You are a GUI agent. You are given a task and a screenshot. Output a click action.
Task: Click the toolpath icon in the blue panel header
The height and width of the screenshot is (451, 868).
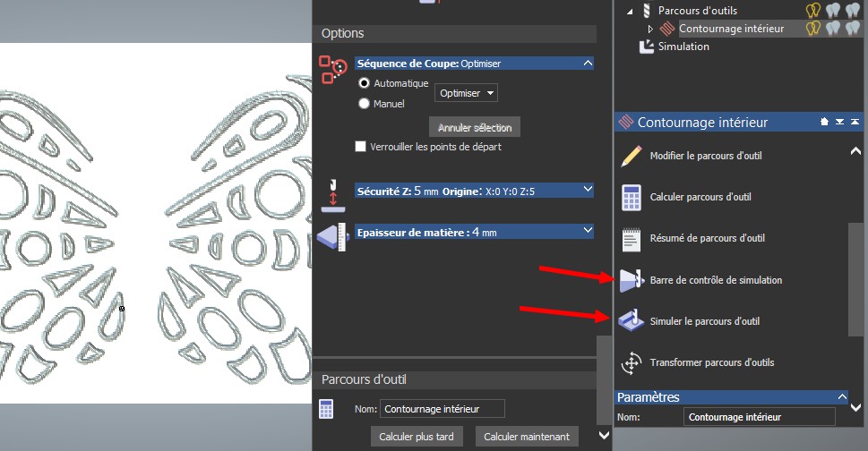pos(626,122)
